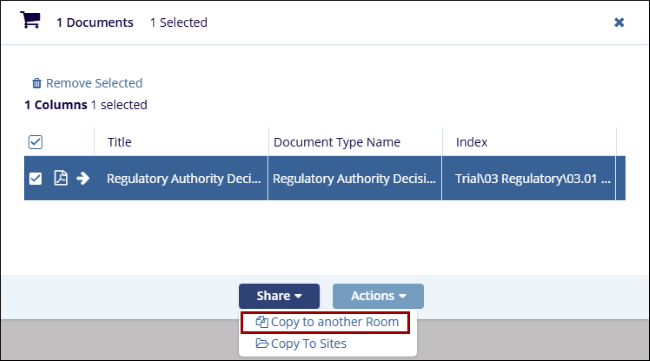Choose Copy To Sites from the menu

301,344
